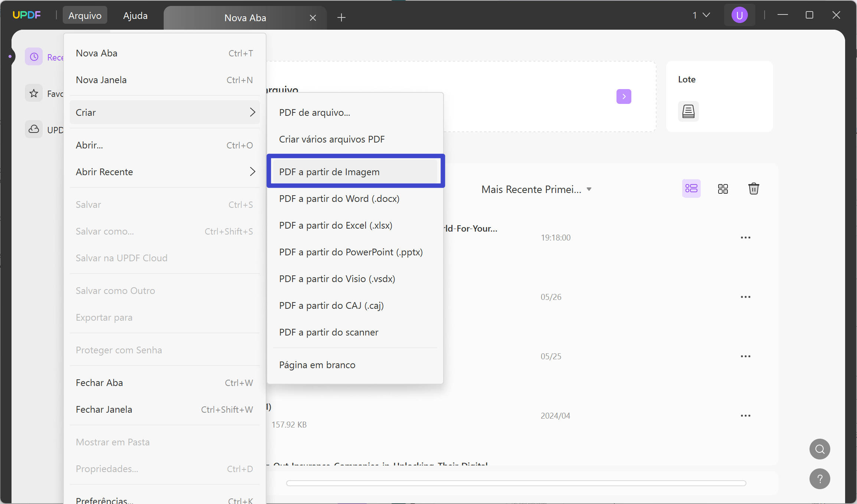Switch to grid thumbnail view icon

pos(723,189)
